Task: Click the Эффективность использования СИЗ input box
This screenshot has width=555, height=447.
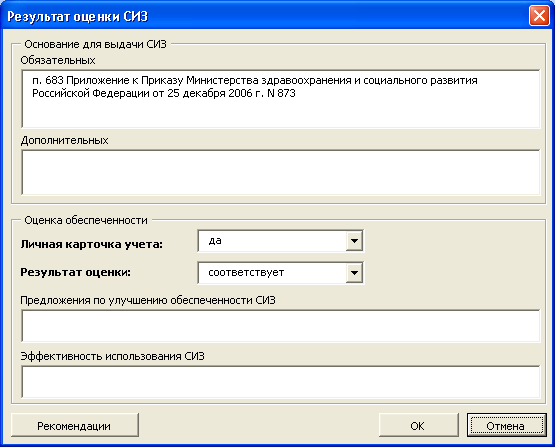Action: 281,382
